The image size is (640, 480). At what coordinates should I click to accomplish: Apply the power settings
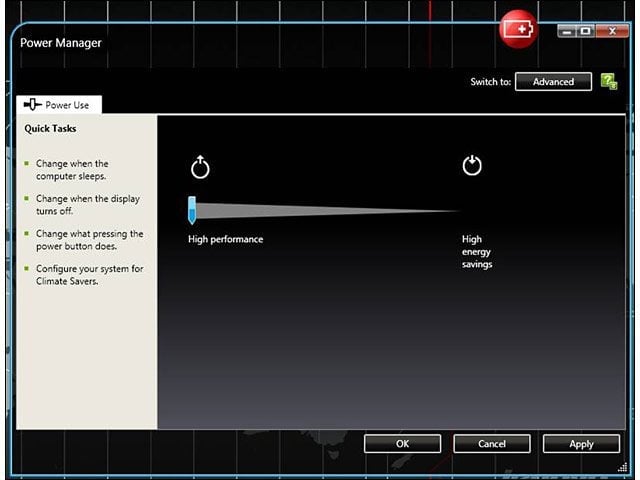(581, 444)
